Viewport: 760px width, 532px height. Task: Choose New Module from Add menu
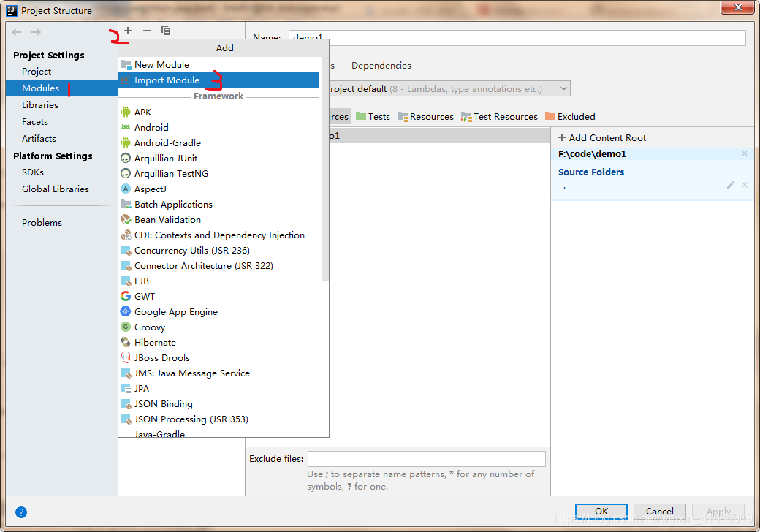(x=218, y=64)
